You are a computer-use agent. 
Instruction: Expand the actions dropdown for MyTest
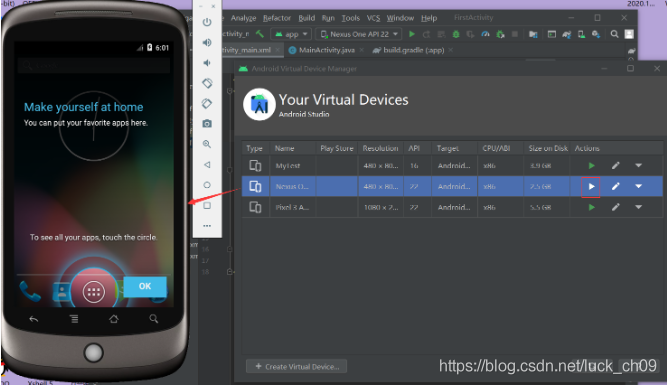point(638,165)
